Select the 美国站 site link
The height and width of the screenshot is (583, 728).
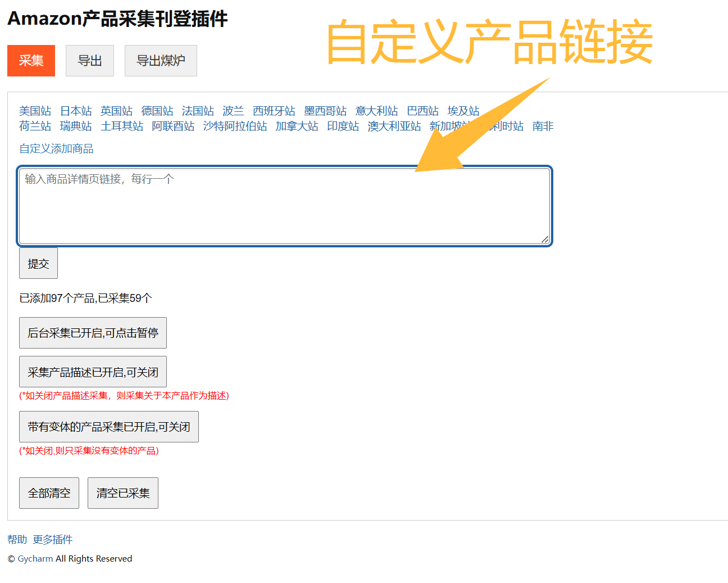[x=35, y=111]
